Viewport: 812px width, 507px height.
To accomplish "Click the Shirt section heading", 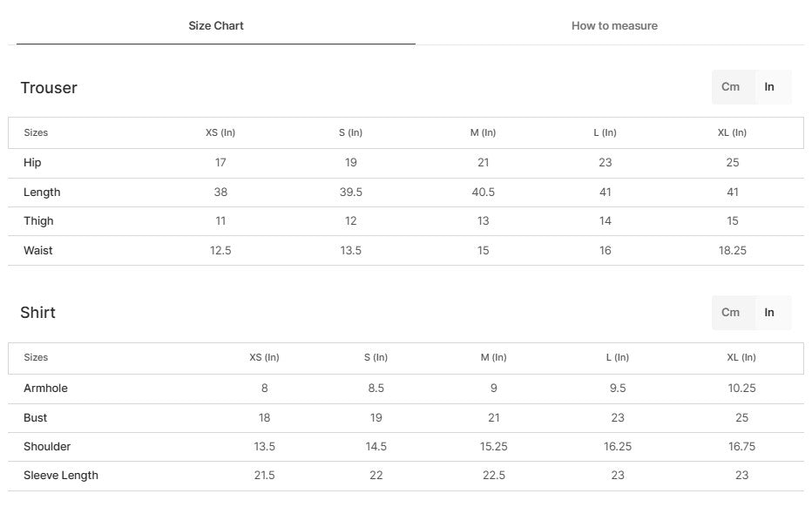I will pyautogui.click(x=37, y=313).
